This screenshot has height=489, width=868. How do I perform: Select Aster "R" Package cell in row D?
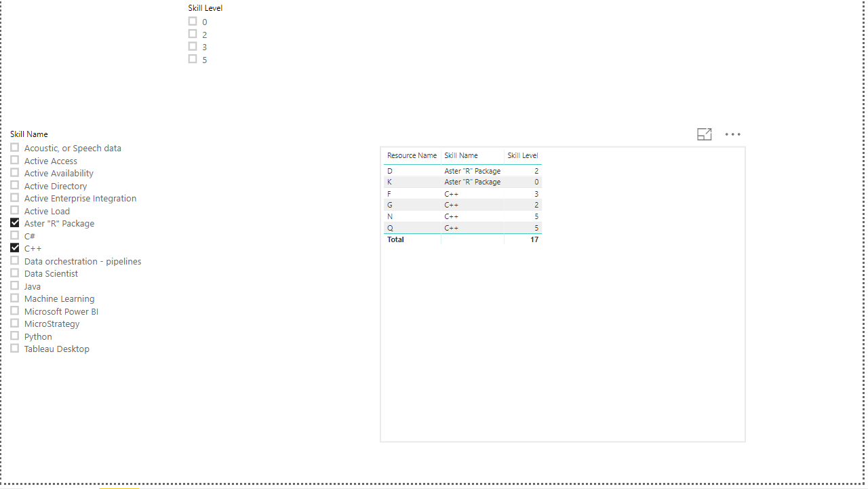[x=473, y=171]
